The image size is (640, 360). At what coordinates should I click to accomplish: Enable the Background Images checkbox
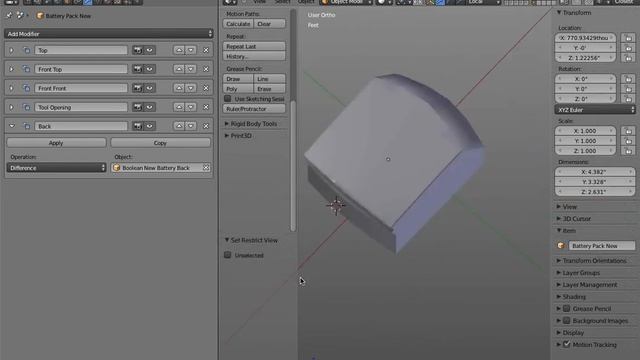[567, 321]
